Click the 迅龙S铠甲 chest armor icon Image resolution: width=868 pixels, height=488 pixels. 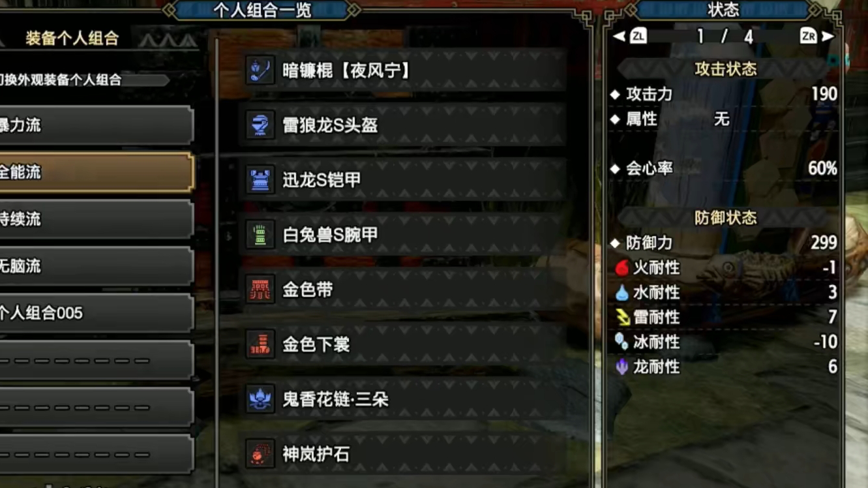[x=260, y=179]
